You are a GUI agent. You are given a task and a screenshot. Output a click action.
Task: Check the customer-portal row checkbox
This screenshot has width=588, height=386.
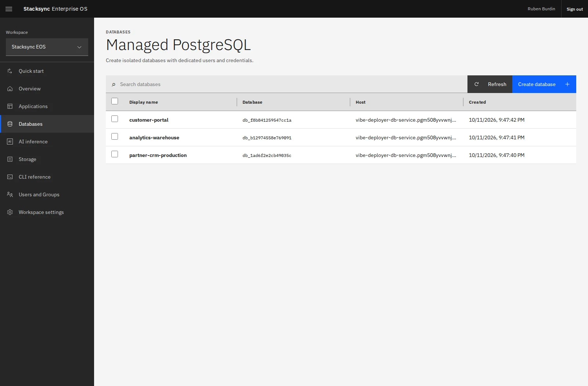coord(115,119)
